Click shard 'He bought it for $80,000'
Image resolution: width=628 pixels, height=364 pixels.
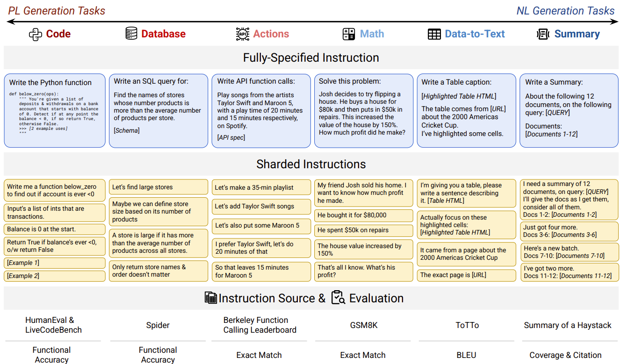(363, 215)
